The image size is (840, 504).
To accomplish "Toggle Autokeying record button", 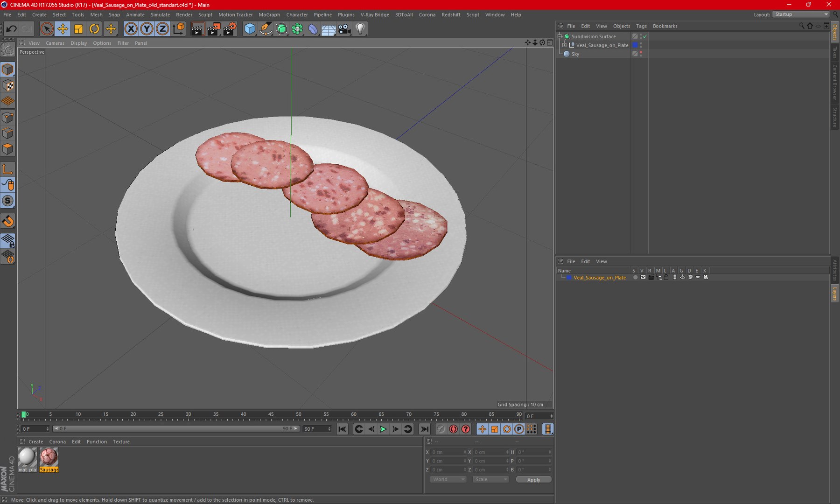I will pyautogui.click(x=453, y=429).
